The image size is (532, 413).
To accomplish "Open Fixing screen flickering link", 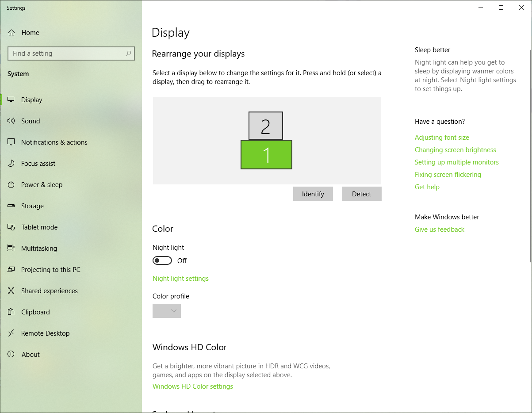I will click(x=448, y=175).
